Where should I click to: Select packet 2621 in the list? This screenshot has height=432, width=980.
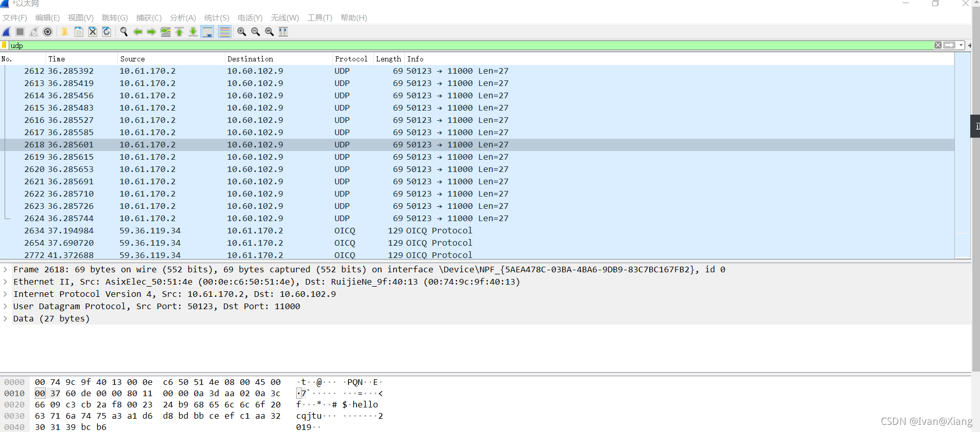pyautogui.click(x=477, y=182)
